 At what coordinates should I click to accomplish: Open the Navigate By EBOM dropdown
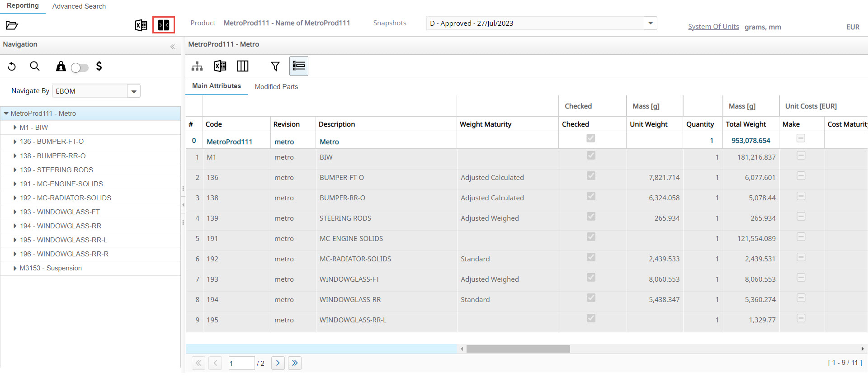coord(134,91)
